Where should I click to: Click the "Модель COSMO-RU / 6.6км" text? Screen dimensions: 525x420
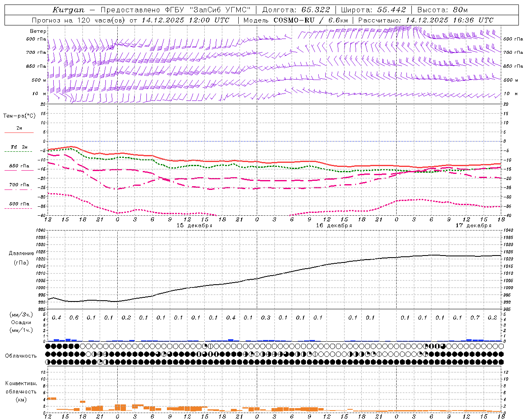pos(296,20)
